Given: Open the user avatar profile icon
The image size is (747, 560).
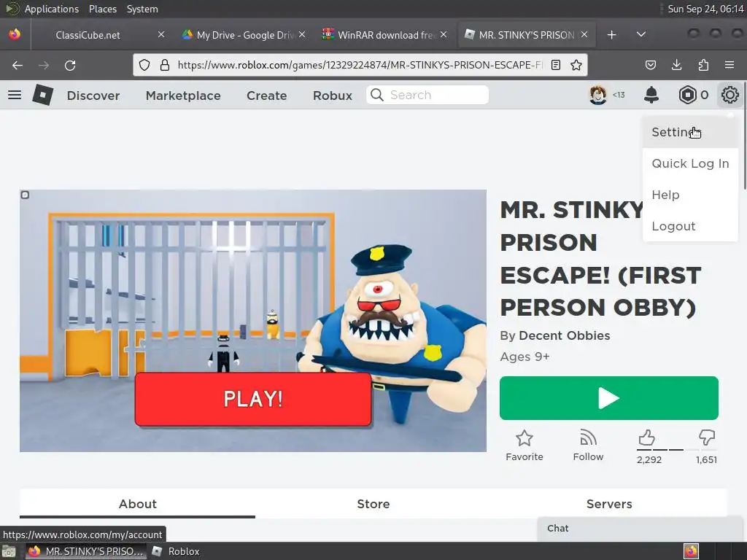Looking at the screenshot, I should pyautogui.click(x=598, y=95).
